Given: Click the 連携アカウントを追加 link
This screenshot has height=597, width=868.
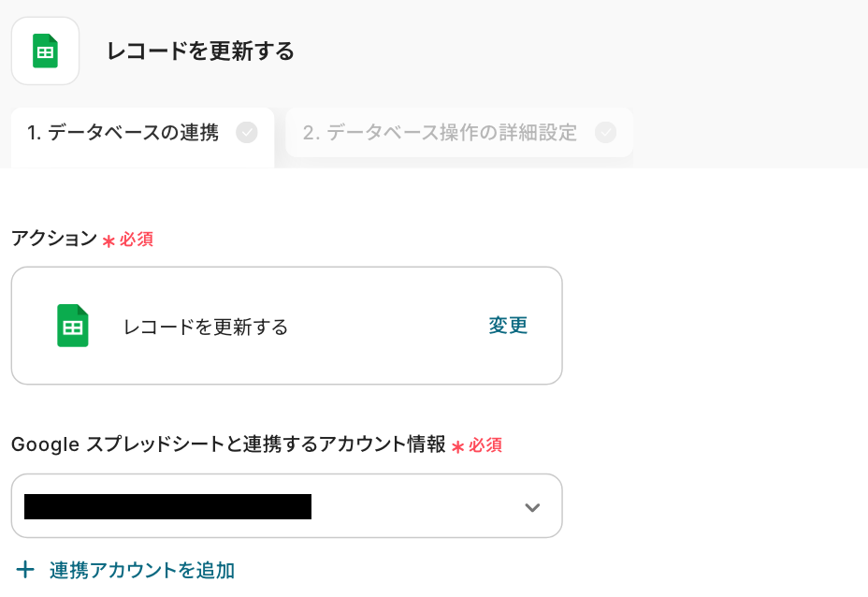Looking at the screenshot, I should [x=142, y=570].
